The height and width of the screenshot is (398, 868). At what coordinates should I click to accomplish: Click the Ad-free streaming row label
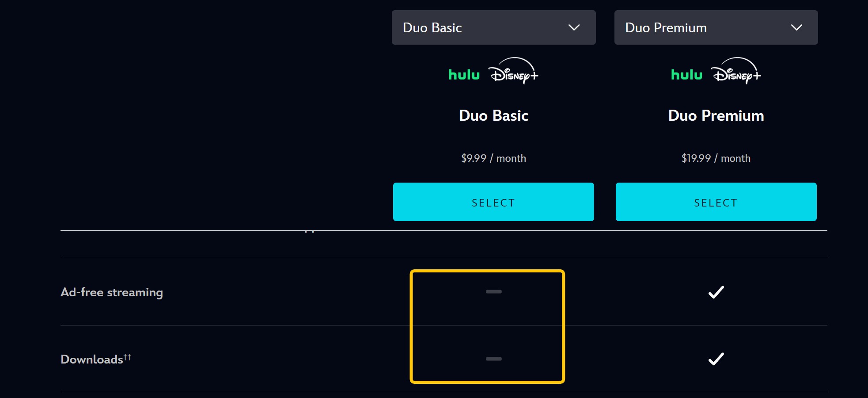(112, 292)
